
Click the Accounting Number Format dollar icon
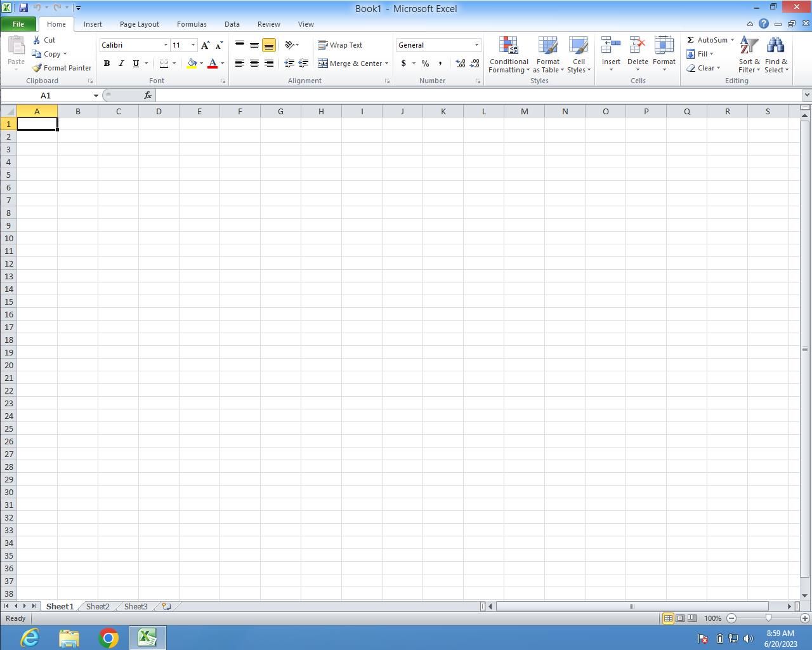click(403, 63)
